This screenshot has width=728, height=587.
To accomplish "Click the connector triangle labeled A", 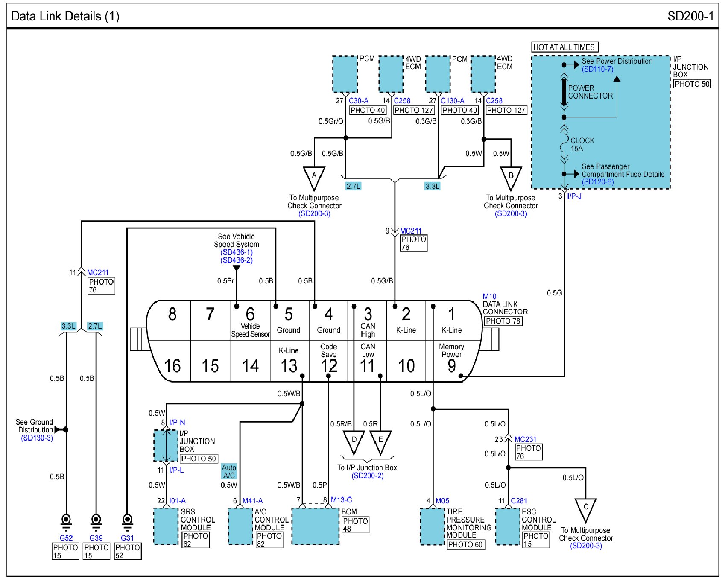I will click(x=314, y=177).
